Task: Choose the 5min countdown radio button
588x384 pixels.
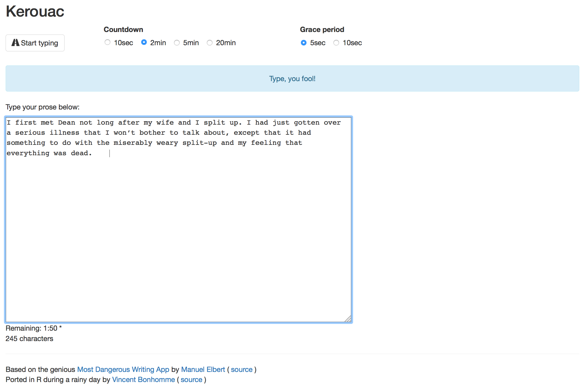Action: pyautogui.click(x=177, y=43)
